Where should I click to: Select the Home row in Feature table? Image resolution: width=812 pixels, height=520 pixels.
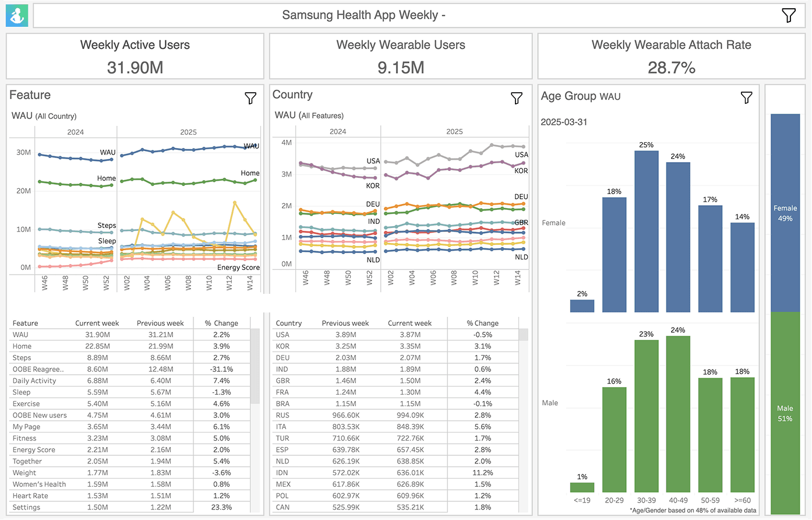pos(130,346)
